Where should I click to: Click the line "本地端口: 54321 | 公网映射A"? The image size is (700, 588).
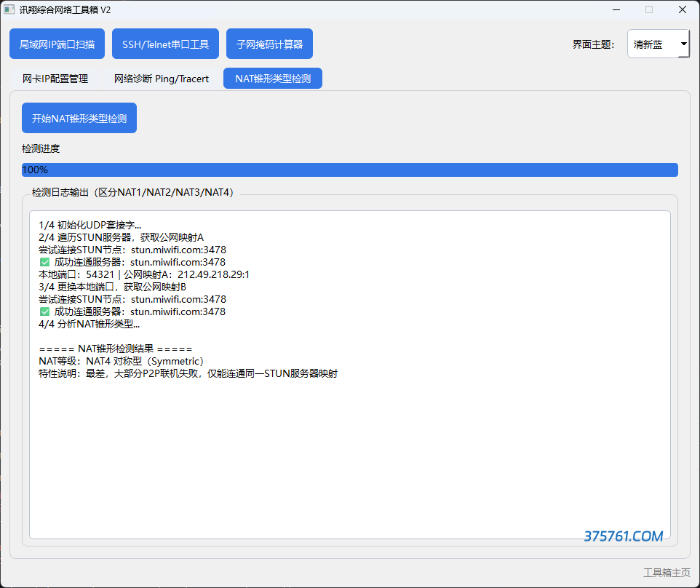point(144,274)
